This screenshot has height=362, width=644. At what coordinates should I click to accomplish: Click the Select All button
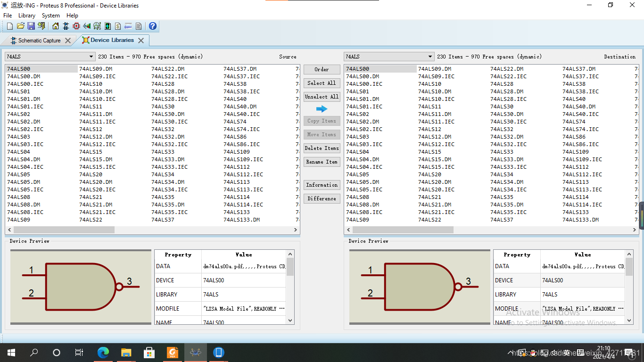(322, 83)
